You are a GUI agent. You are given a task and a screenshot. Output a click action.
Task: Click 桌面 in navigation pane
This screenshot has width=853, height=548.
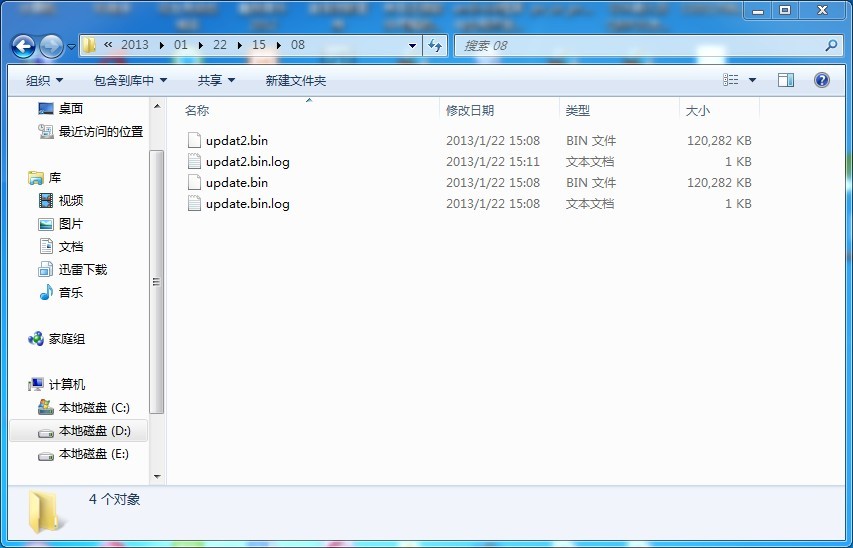coord(71,109)
